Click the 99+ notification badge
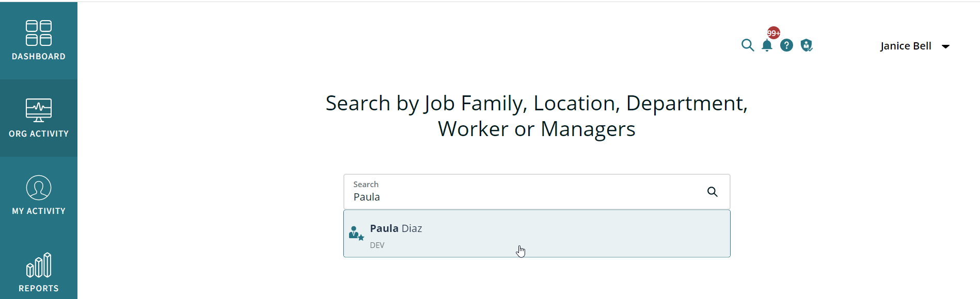This screenshot has width=980, height=299. coord(773,33)
